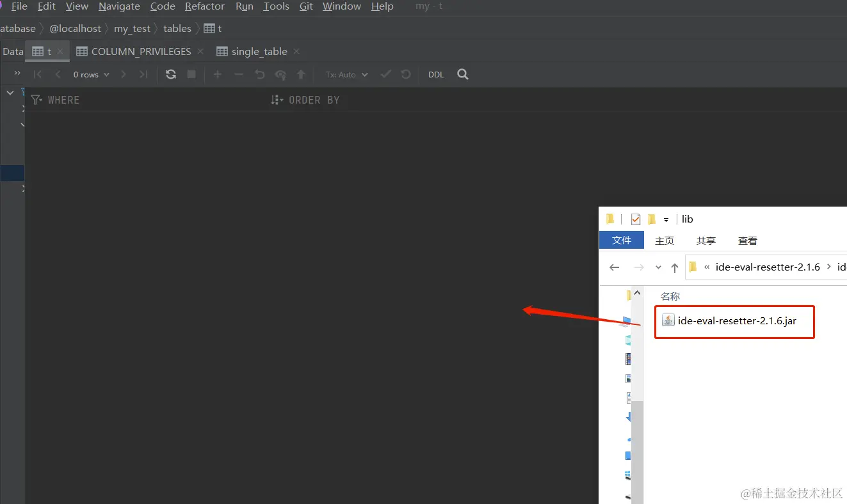Image resolution: width=847 pixels, height=504 pixels.
Task: Open the 0 rows page size dropdown
Action: 91,75
